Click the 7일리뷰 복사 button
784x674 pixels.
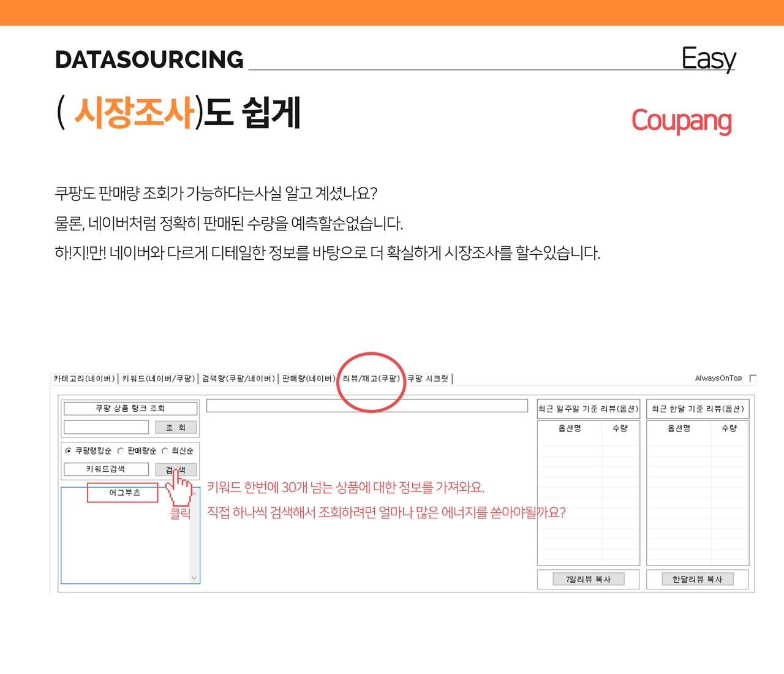[588, 579]
